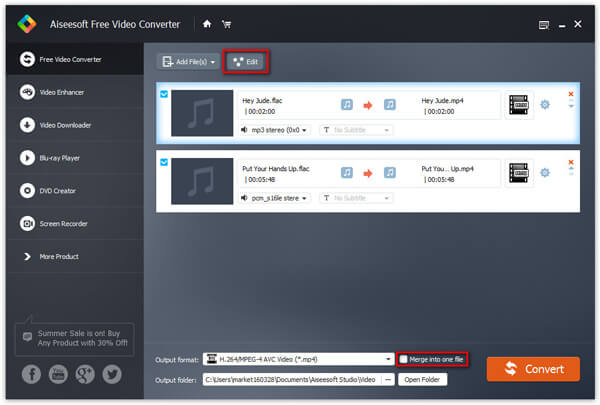Open the shopping cart icon
The height and width of the screenshot is (405, 600).
click(227, 24)
